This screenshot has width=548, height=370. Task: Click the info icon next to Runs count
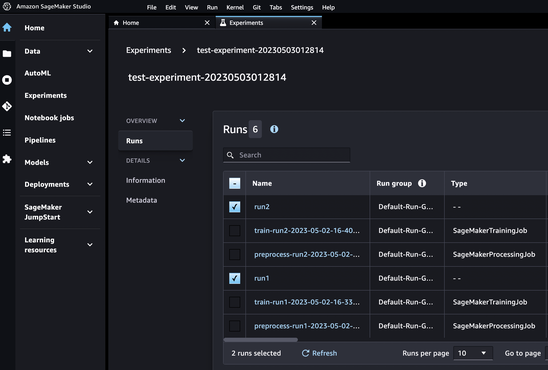[x=274, y=129]
